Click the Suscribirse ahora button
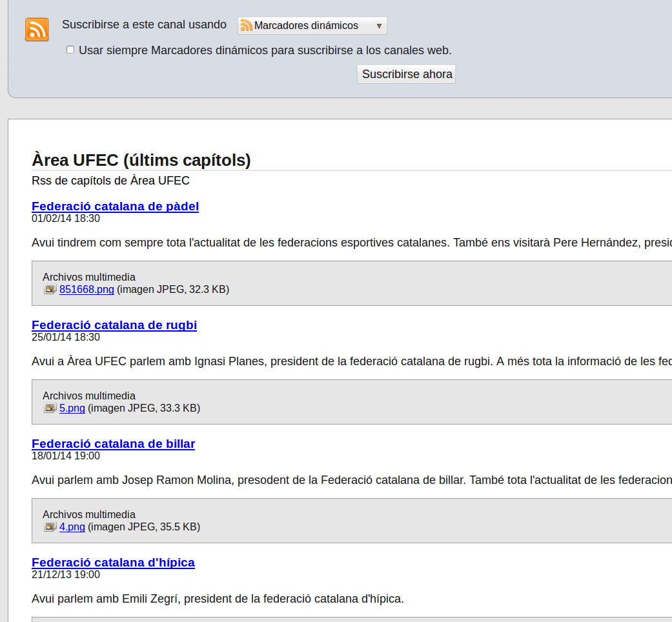 [406, 74]
